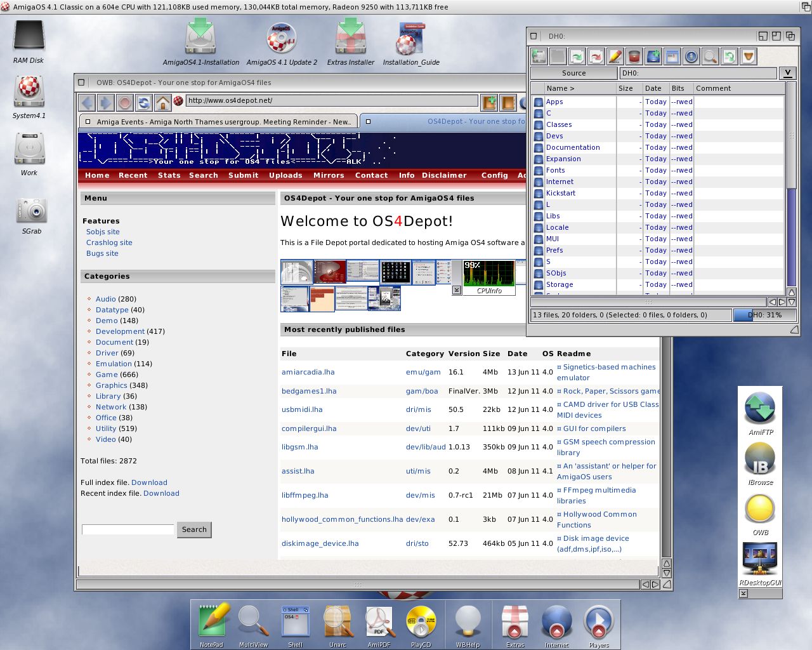Click the URL field showing os4depot.net
This screenshot has width=812, height=650.
[332, 100]
